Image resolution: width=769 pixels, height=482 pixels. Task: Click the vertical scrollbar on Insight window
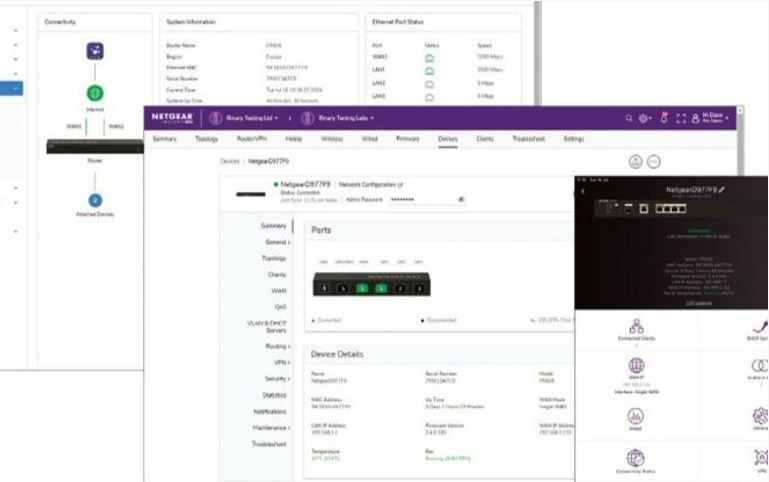[740, 141]
